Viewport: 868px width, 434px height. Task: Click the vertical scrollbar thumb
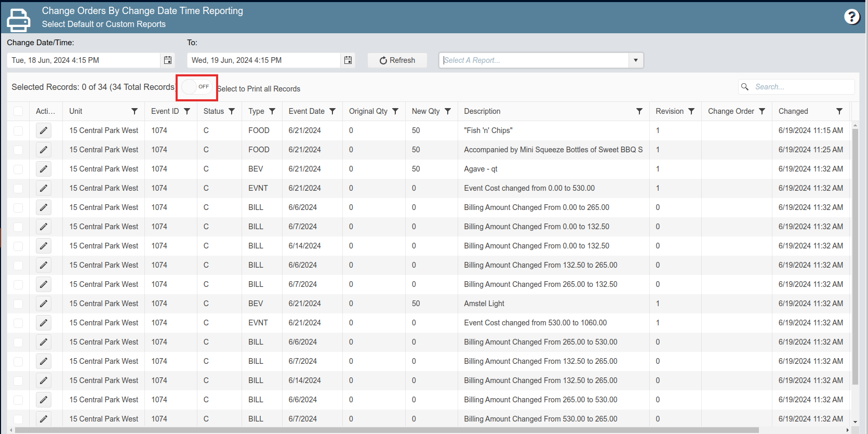point(855,257)
